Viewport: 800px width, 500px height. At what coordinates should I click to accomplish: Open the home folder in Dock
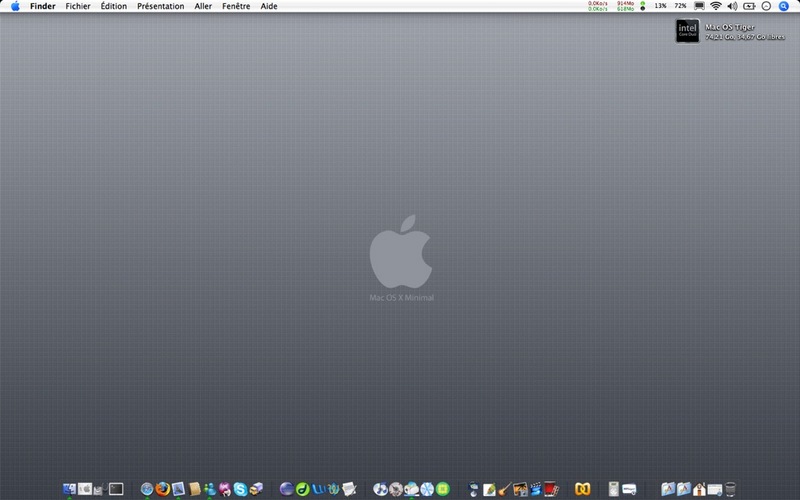(699, 489)
